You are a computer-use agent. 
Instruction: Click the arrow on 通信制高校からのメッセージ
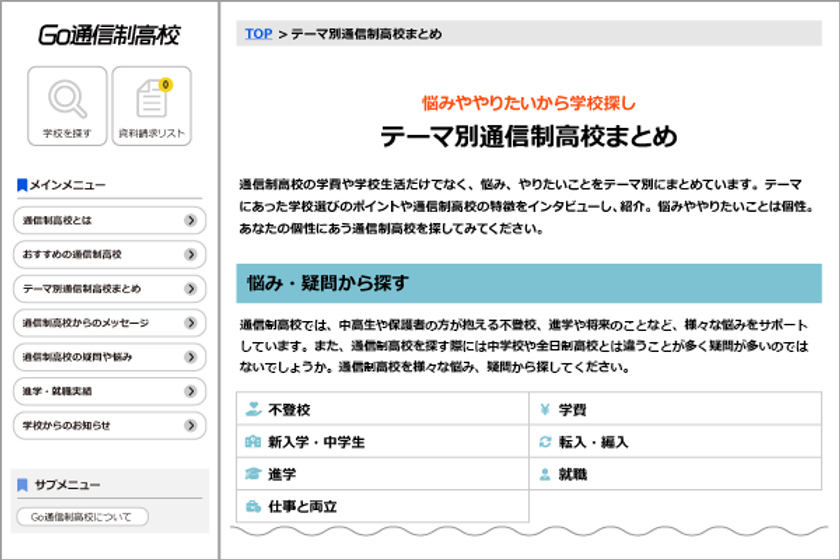191,323
